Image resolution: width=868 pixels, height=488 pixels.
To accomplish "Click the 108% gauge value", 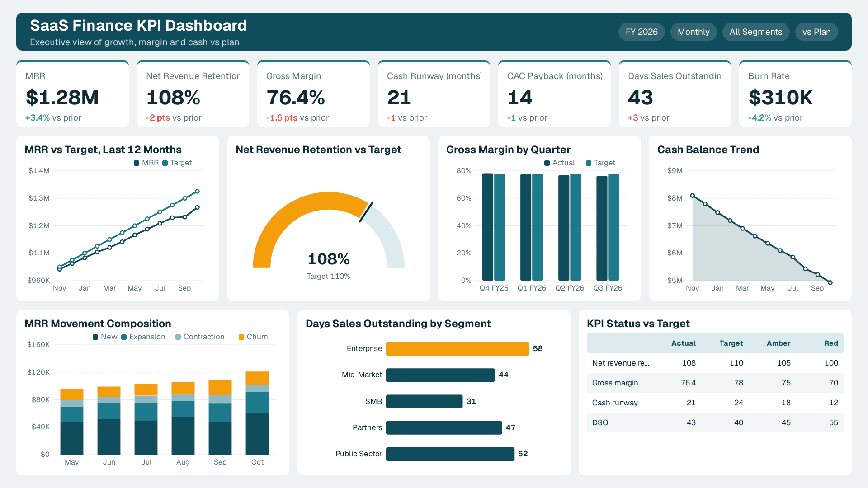I will 329,259.
